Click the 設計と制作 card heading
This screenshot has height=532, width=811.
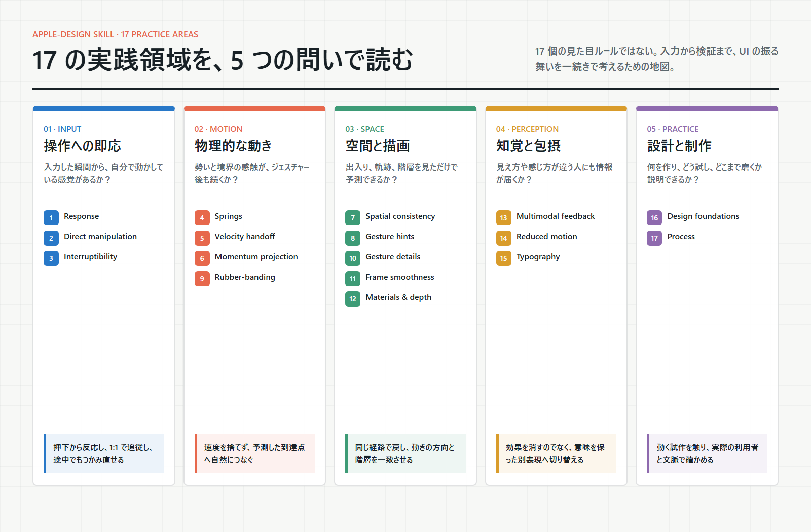679,146
